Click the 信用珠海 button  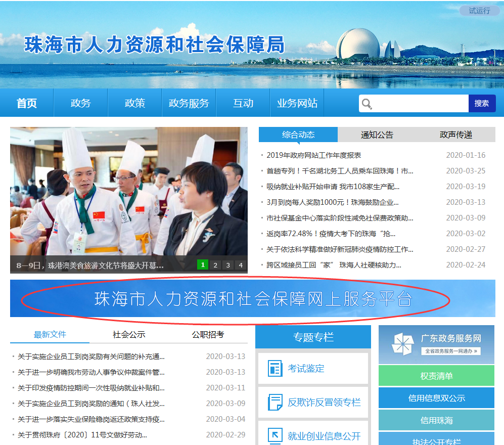pyautogui.click(x=436, y=420)
